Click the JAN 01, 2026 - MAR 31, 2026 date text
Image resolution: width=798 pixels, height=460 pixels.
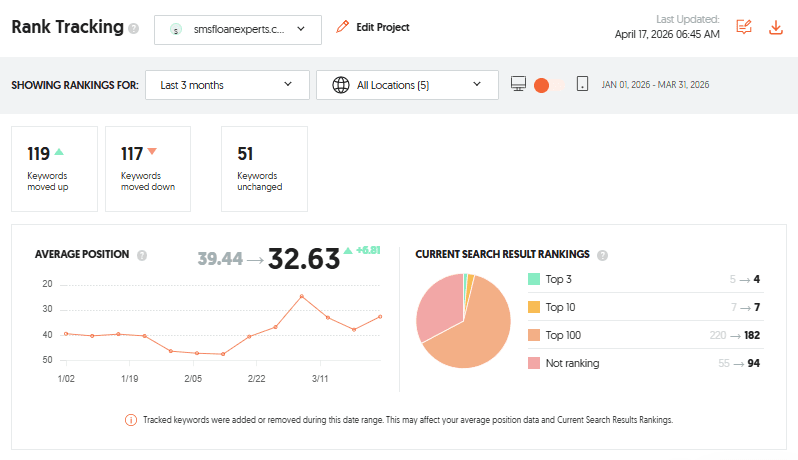coord(655,85)
